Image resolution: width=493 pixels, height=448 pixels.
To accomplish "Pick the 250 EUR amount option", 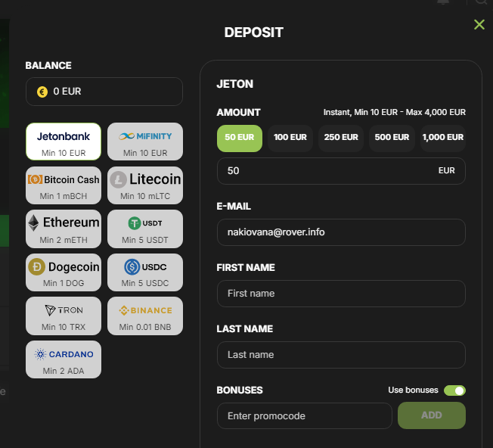I will coord(341,138).
